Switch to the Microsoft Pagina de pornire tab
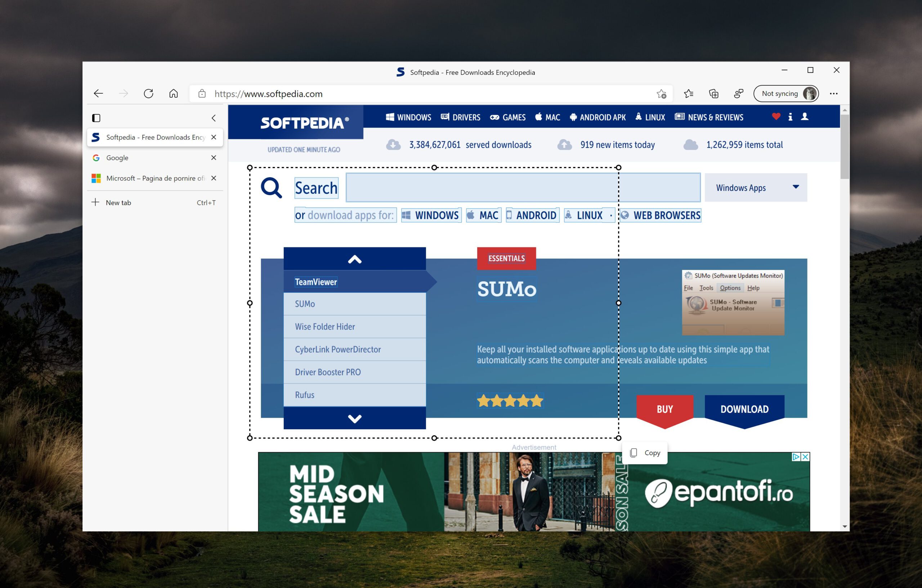 point(155,178)
